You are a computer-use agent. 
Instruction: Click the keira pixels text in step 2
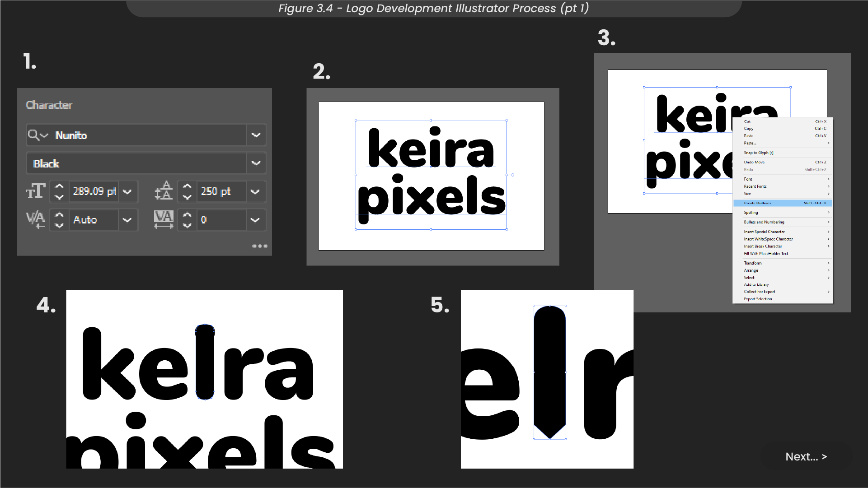(432, 174)
